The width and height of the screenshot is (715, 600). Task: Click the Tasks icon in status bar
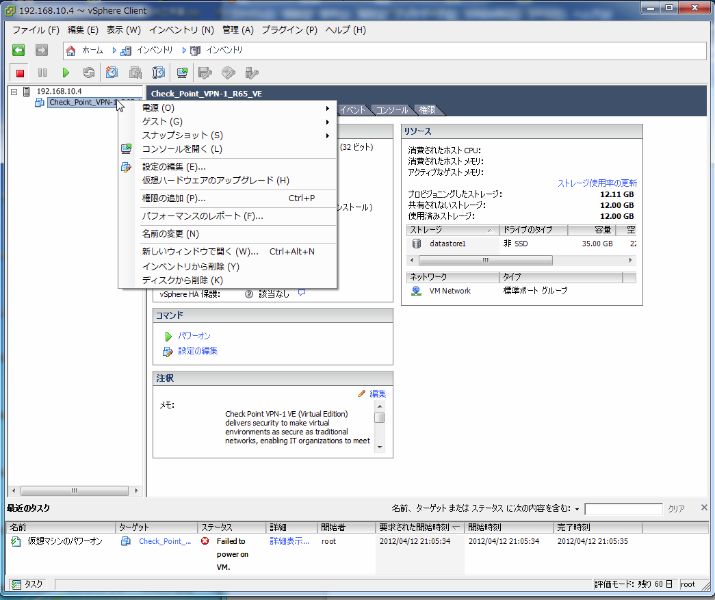tap(16, 584)
